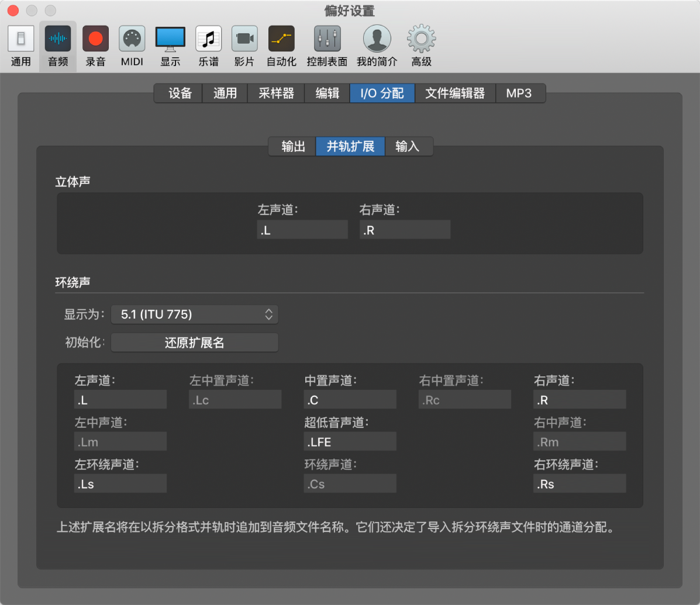This screenshot has width=700, height=605.
Task: Open the 自动化 (Automation) pane
Action: click(281, 45)
